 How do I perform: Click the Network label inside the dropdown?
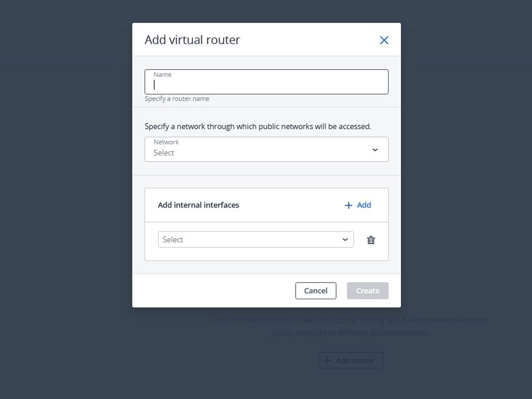(166, 142)
